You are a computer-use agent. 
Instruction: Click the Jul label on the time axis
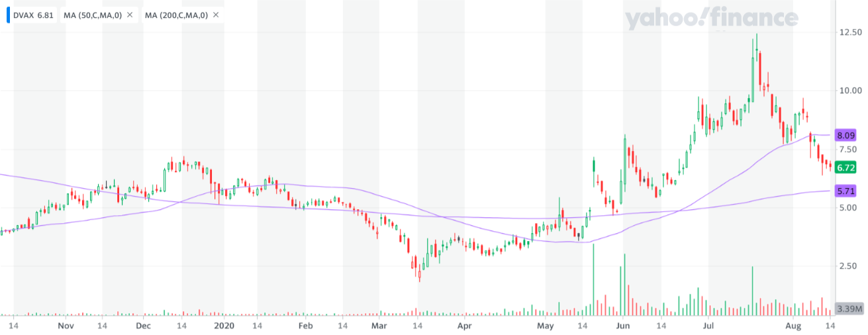(x=708, y=326)
